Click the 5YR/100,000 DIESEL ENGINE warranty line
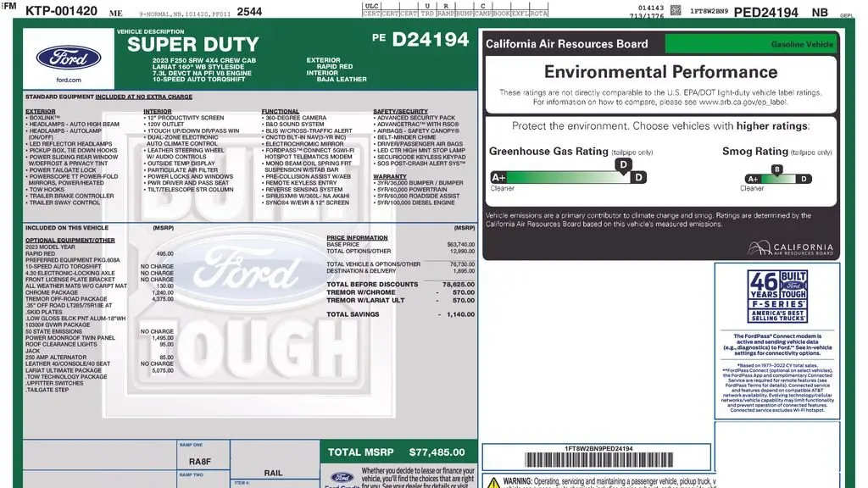Viewport: 868px width, 488px height. [x=415, y=203]
